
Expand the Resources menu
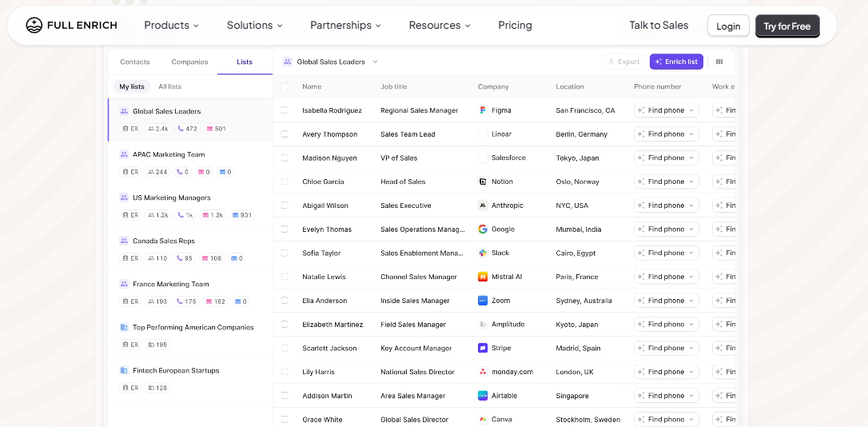(440, 25)
